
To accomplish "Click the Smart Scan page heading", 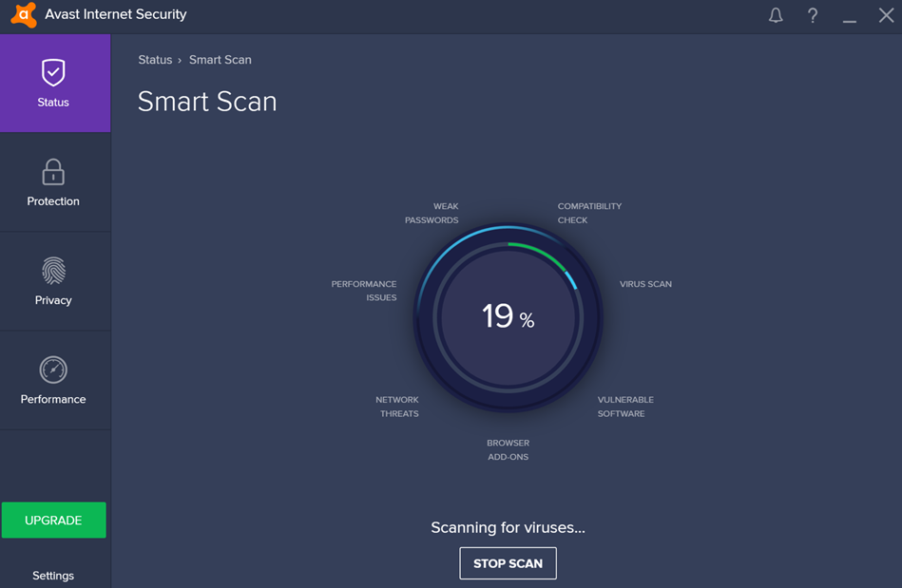I will click(x=207, y=102).
